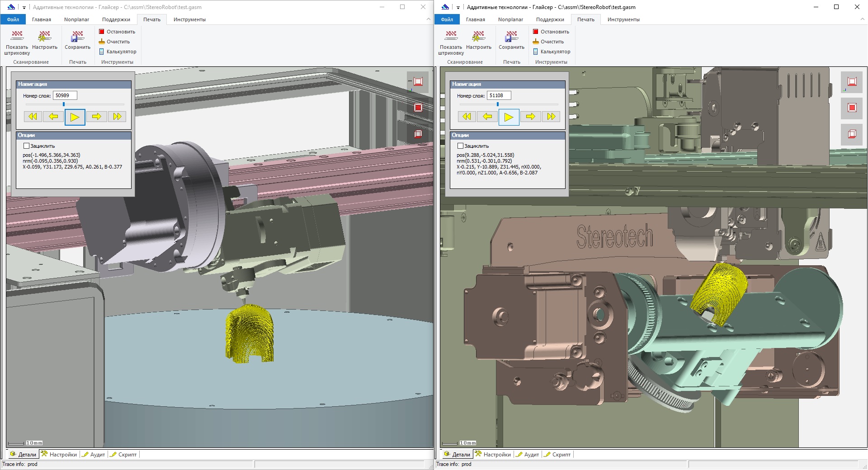Screen dimensions: 868x470
Task: Enable 'Зациклить' checkbox in left window
Action: [x=26, y=146]
